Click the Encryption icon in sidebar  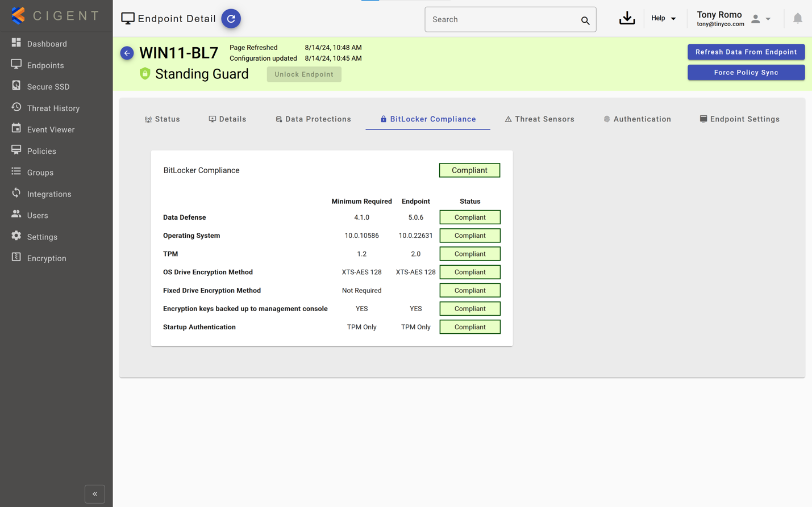click(16, 257)
